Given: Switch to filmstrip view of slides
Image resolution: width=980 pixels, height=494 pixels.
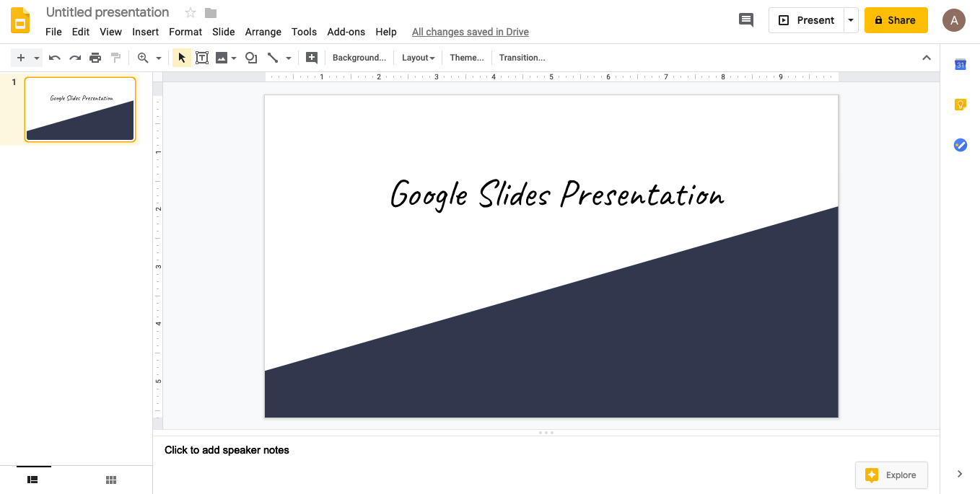Looking at the screenshot, I should pyautogui.click(x=33, y=479).
